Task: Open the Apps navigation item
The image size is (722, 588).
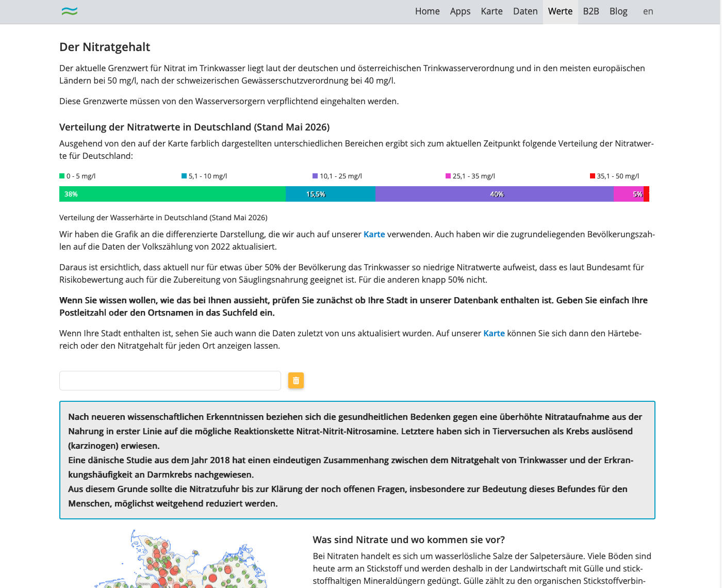Action: coord(460,11)
